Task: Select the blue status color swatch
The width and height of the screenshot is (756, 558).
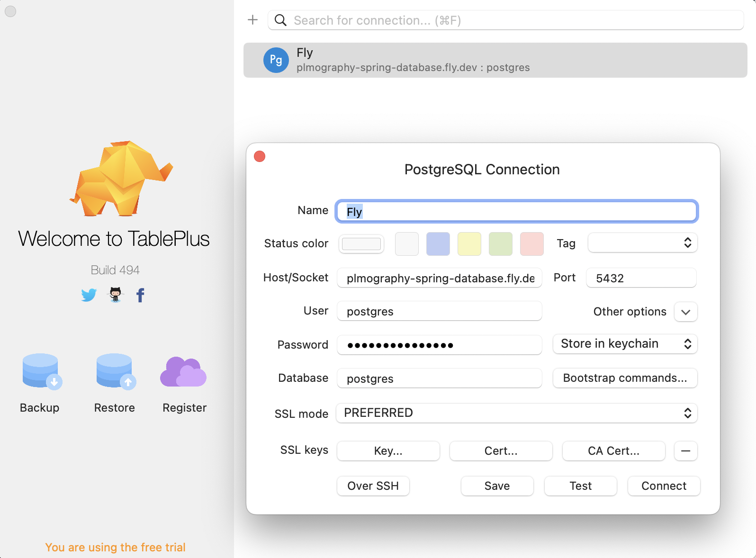Action: [438, 244]
